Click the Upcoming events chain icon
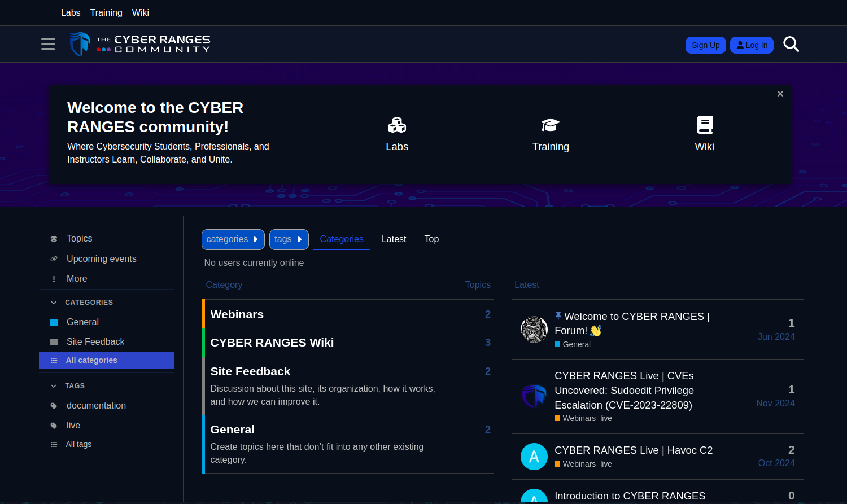The height and width of the screenshot is (504, 847). (54, 258)
